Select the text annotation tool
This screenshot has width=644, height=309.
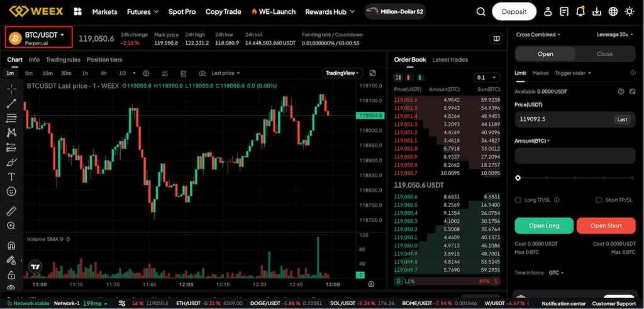click(x=11, y=176)
